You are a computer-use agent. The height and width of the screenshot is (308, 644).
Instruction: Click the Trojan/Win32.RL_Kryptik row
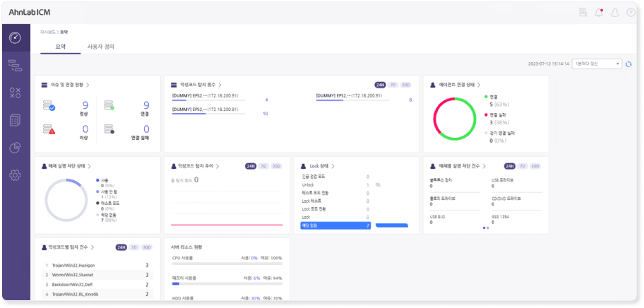click(x=97, y=294)
